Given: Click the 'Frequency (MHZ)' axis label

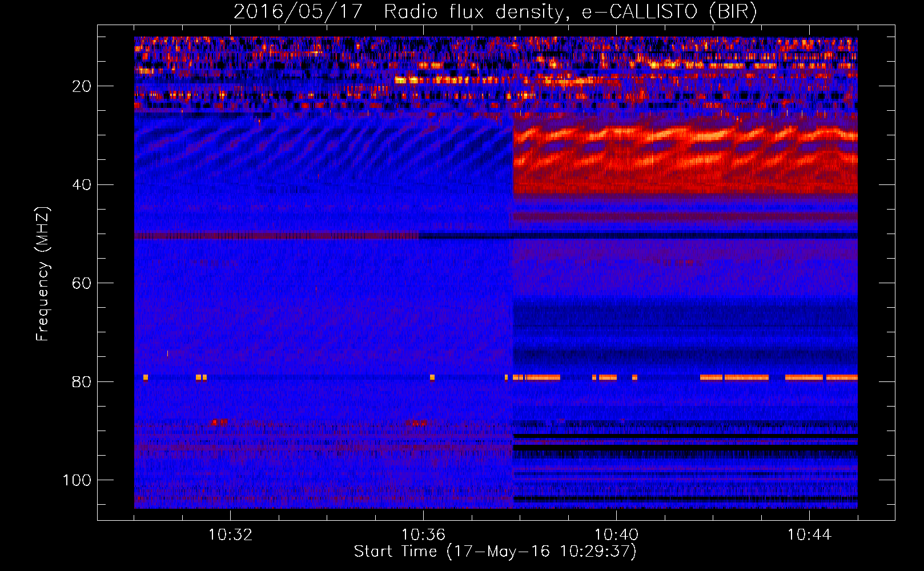Looking at the screenshot, I should (x=43, y=274).
